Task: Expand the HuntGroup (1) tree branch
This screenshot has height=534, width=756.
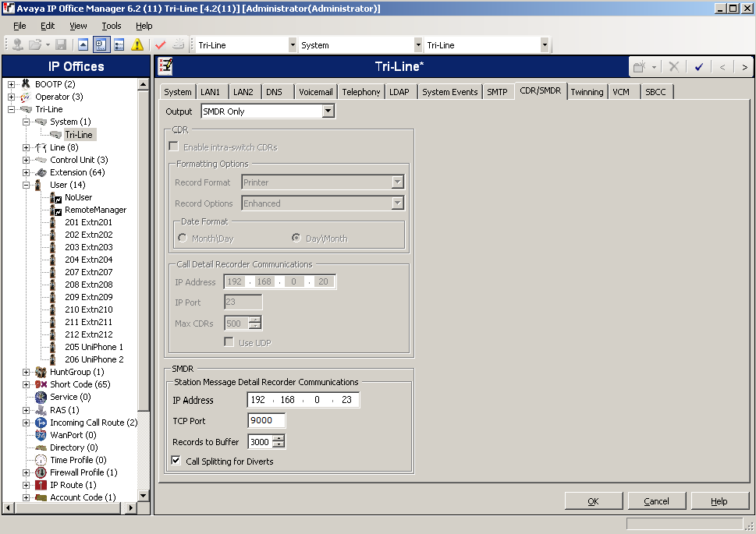Action: click(x=24, y=372)
